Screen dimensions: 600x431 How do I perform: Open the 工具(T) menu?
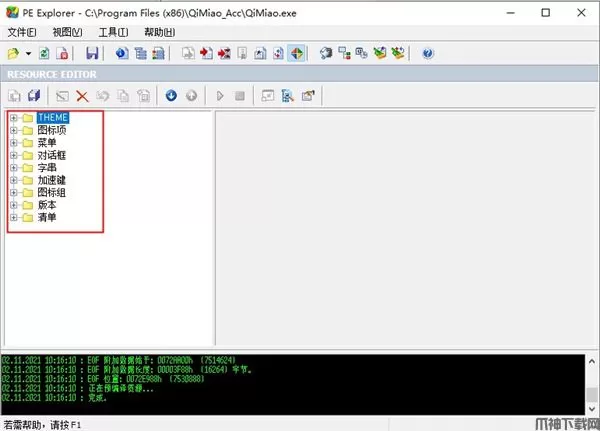click(x=113, y=33)
